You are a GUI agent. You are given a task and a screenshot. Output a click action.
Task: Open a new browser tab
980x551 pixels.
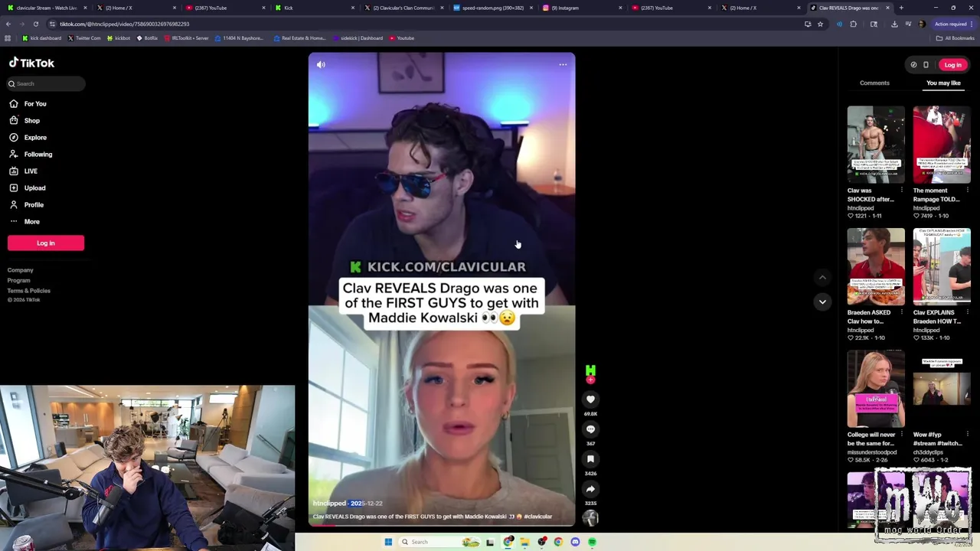tap(901, 8)
